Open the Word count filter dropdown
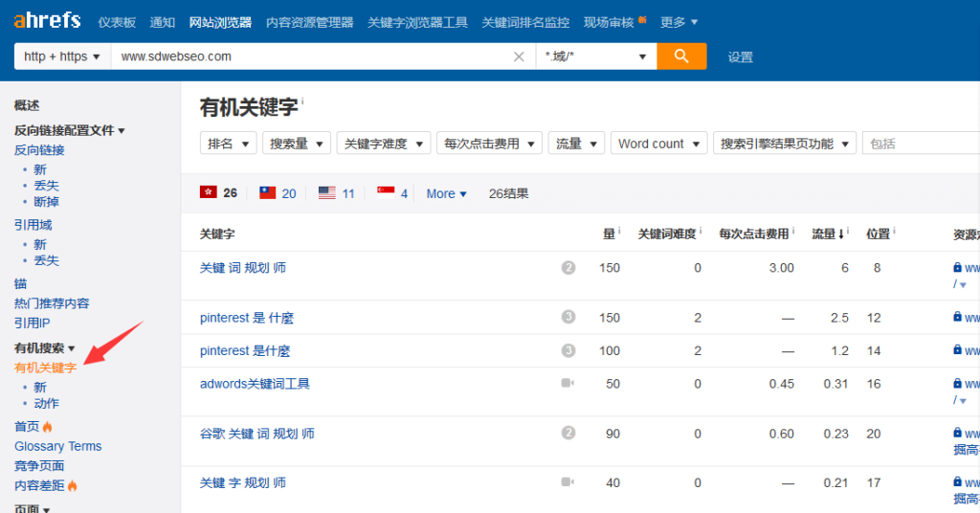 pyautogui.click(x=657, y=144)
